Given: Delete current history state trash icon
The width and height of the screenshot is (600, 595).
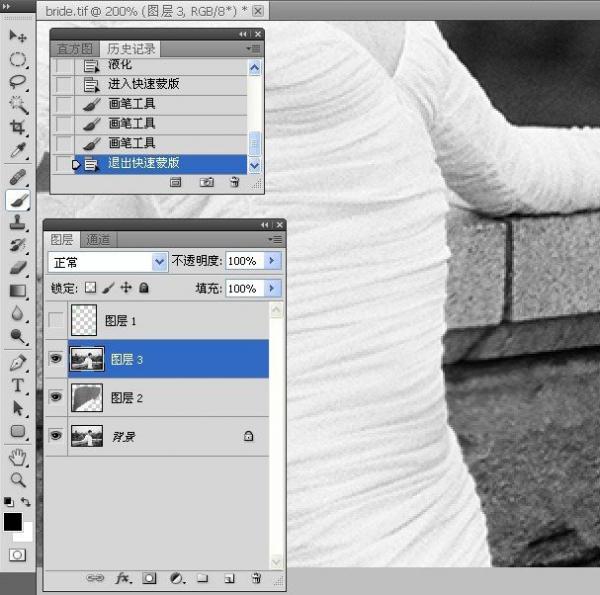Looking at the screenshot, I should 235,182.
